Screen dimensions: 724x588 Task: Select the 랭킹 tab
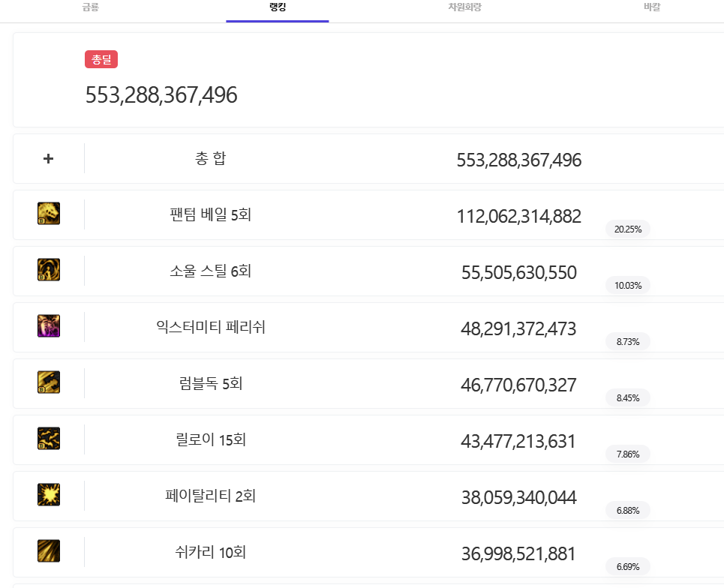pos(278,7)
